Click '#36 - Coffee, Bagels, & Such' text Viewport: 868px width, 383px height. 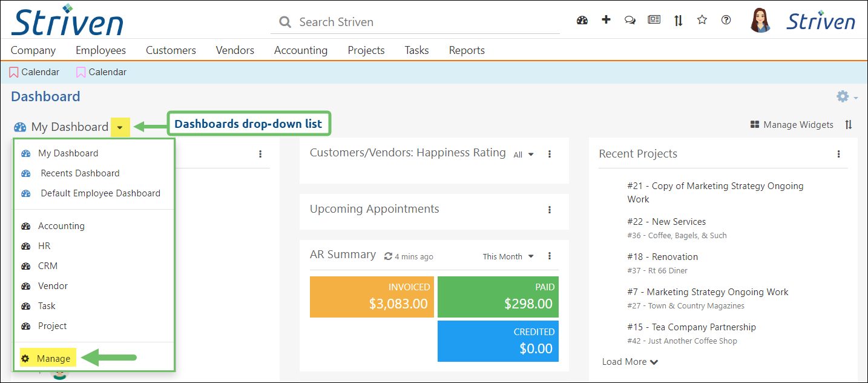677,236
